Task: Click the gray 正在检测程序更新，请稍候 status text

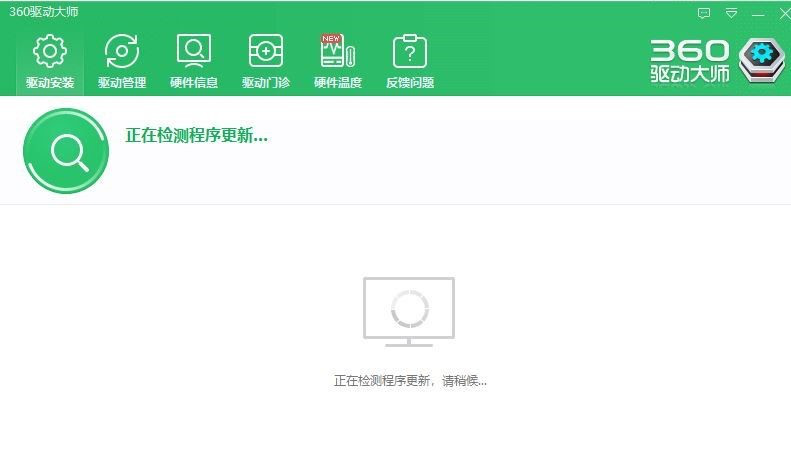Action: point(410,381)
